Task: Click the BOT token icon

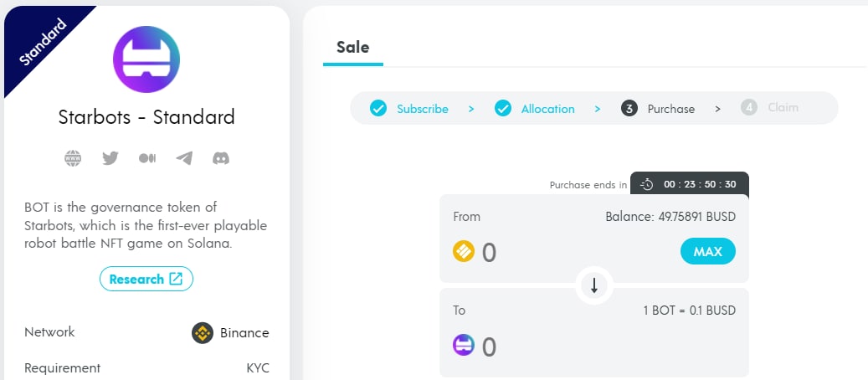Action: click(464, 345)
